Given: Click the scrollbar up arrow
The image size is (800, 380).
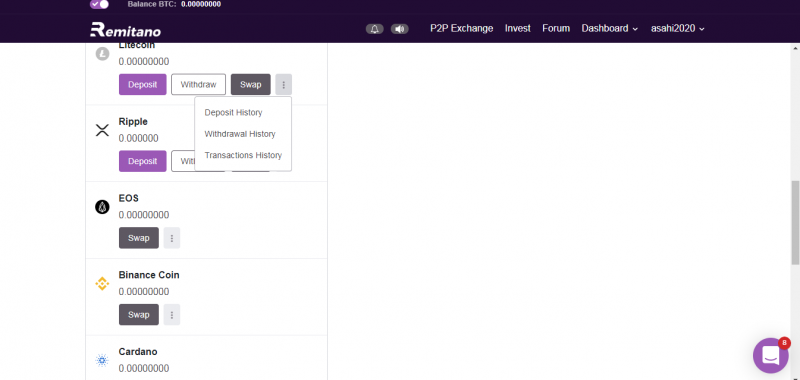Looking at the screenshot, I should [x=795, y=48].
